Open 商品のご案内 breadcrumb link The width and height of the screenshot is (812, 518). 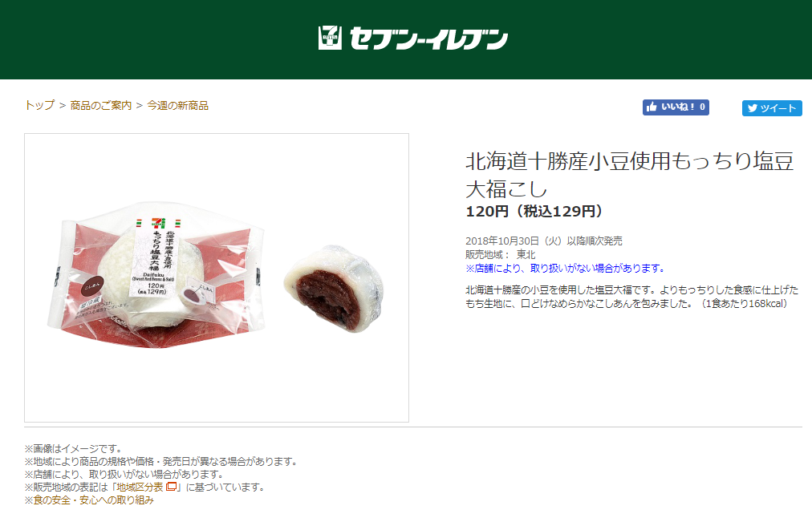pyautogui.click(x=101, y=106)
